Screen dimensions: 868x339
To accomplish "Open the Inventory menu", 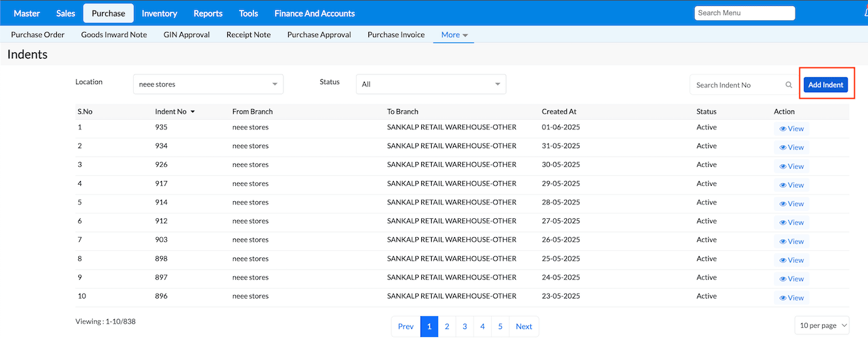I will 159,13.
